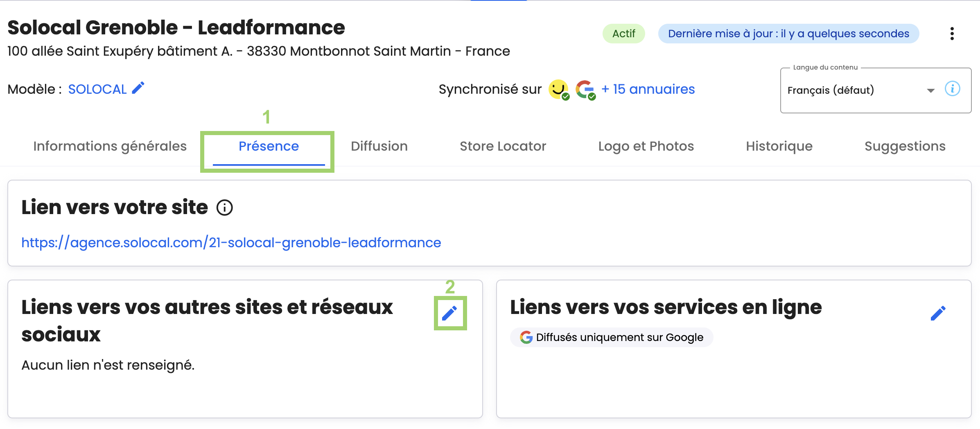The height and width of the screenshot is (429, 980).
Task: Click the Google sync status icon
Action: coord(585,89)
